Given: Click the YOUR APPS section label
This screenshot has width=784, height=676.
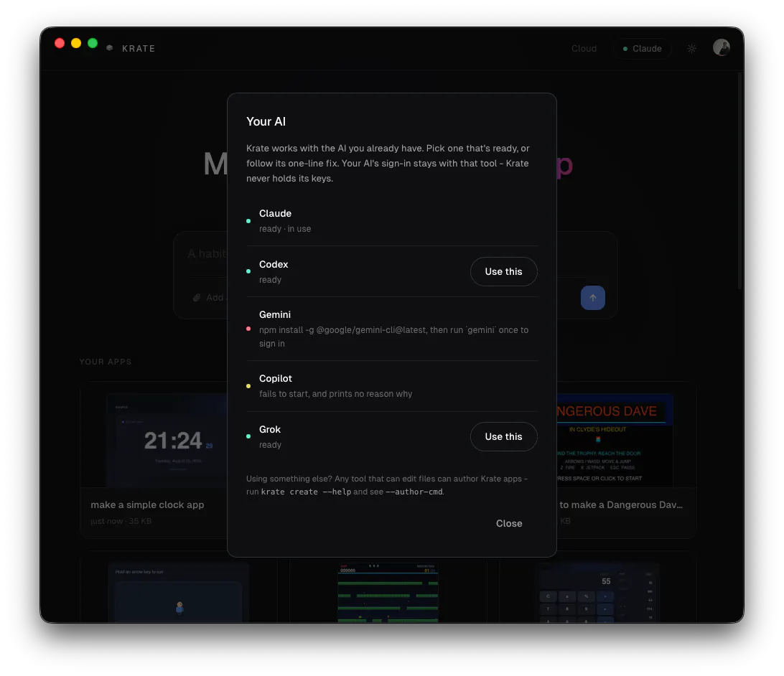Looking at the screenshot, I should click(106, 362).
